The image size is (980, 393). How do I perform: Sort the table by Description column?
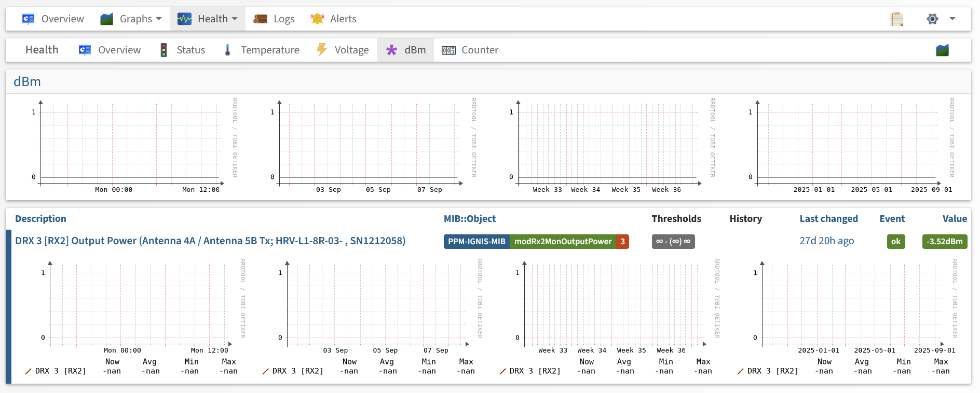click(40, 219)
